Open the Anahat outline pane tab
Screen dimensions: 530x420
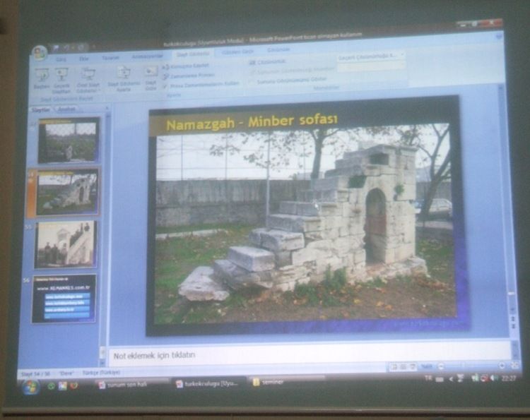tap(66, 109)
